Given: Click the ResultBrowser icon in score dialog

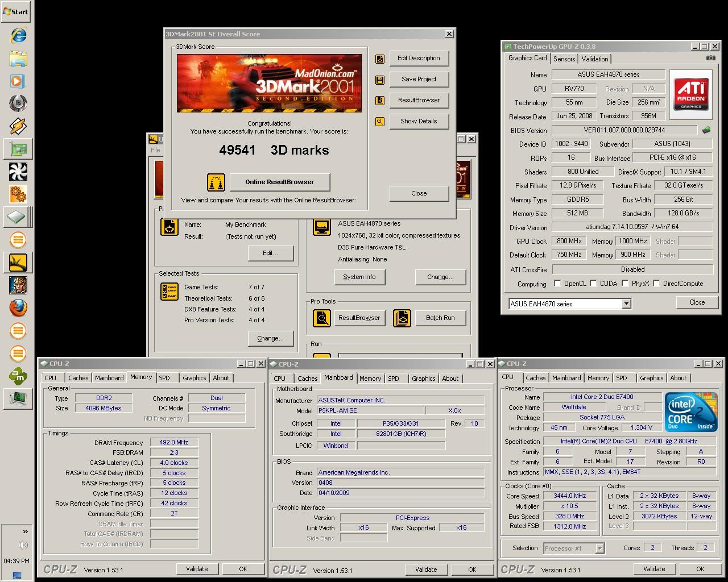Looking at the screenshot, I should [380, 101].
